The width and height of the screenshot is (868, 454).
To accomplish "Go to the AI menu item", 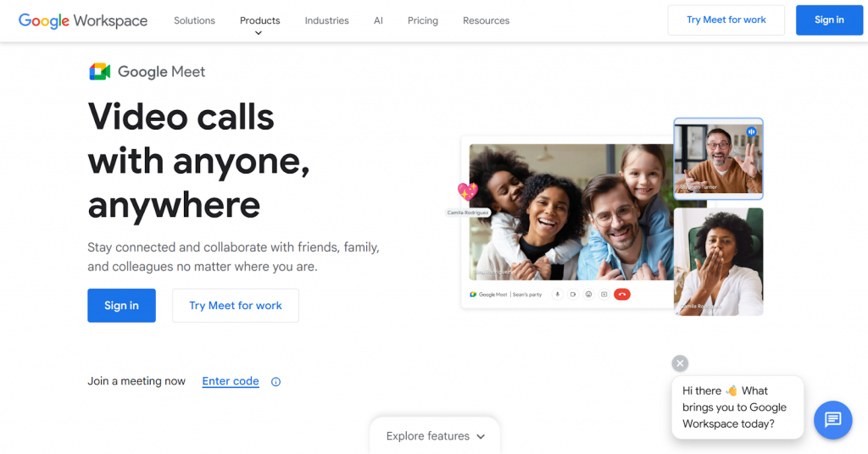I will click(378, 20).
